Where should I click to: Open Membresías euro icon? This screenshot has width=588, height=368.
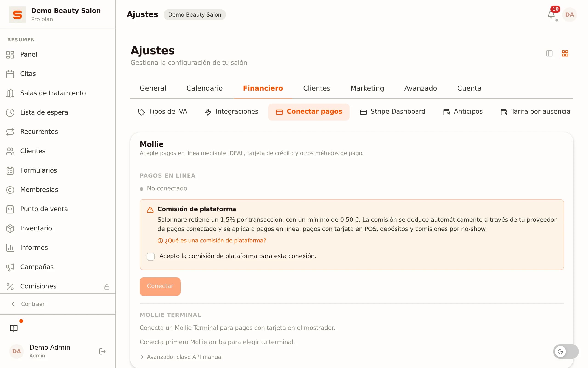point(10,190)
